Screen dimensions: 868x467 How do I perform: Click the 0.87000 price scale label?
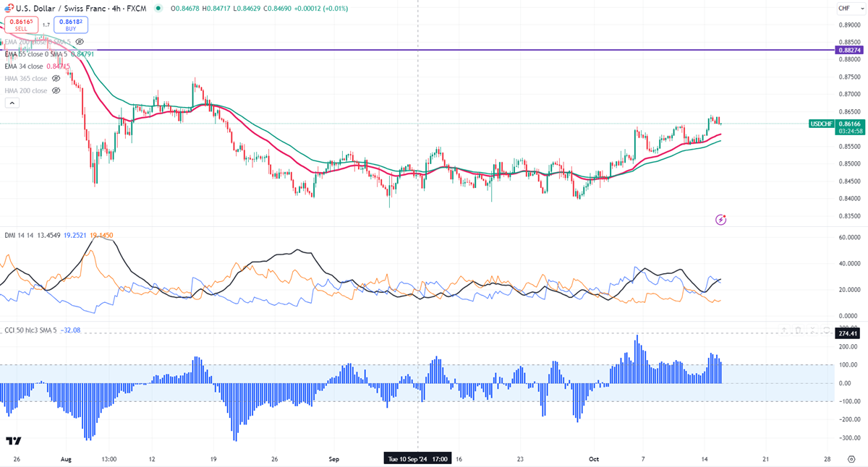tap(849, 94)
